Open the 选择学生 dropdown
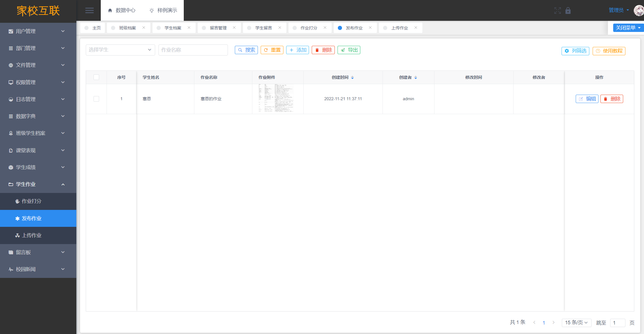Viewport: 644px width, 334px height. (x=120, y=50)
